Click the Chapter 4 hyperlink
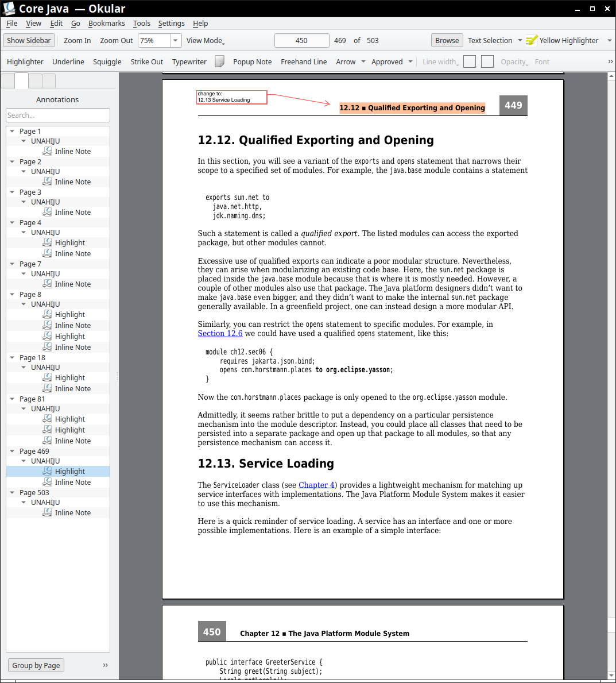Viewport: 616px width, 683px height. [316, 485]
